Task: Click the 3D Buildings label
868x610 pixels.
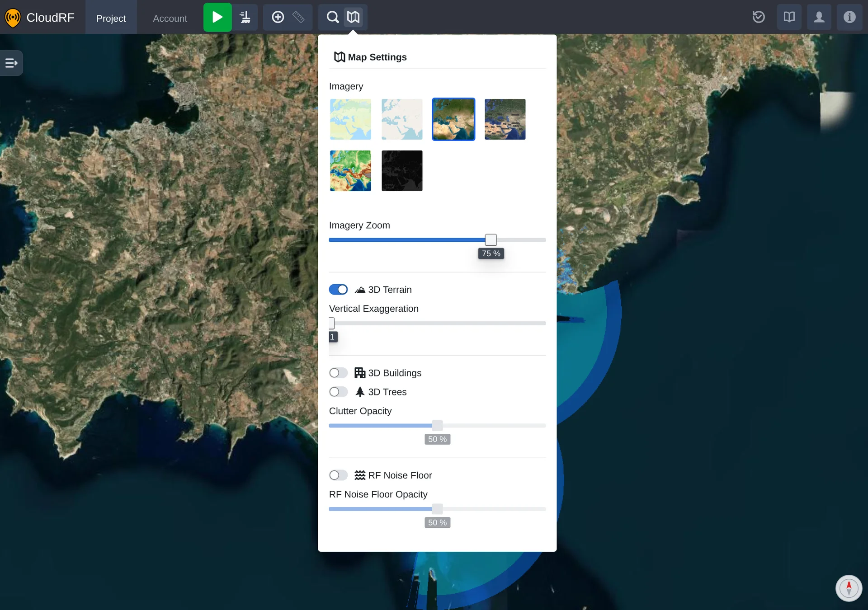Action: 395,373
